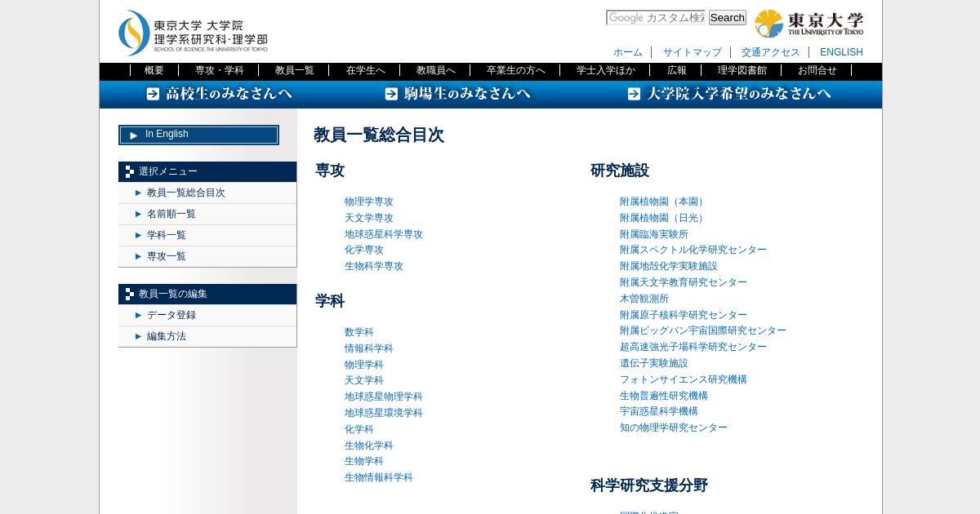The image size is (980, 514).
Task: Open the 生物学科 link
Action: coord(364,461)
